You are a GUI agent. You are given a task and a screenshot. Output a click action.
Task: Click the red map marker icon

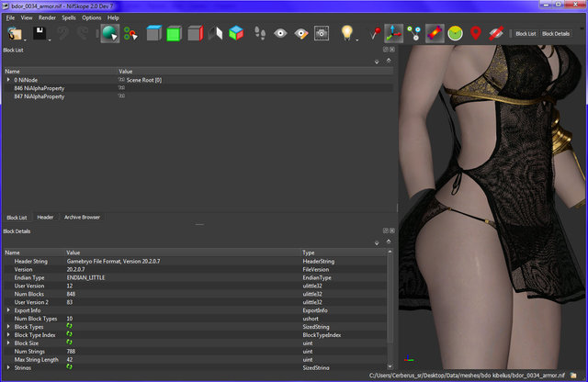[475, 33]
